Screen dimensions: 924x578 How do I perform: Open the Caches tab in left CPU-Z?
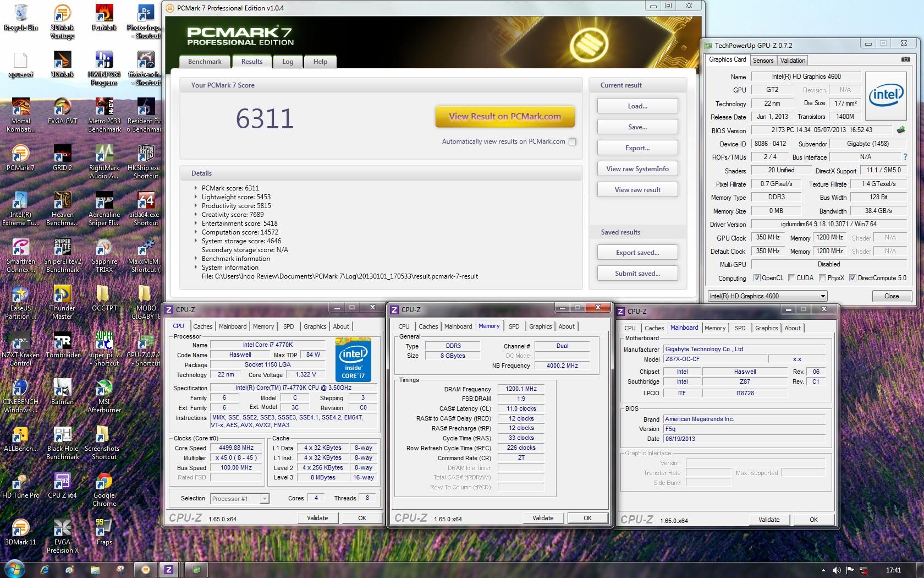(202, 326)
